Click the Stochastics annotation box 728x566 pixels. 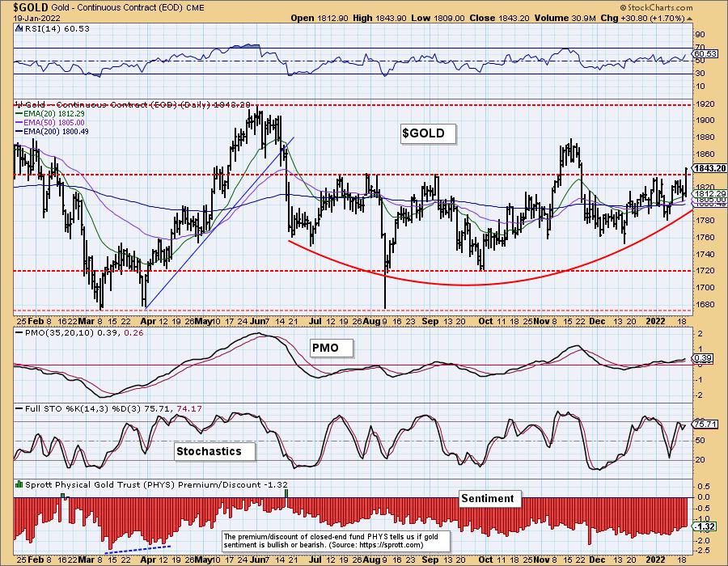215,451
